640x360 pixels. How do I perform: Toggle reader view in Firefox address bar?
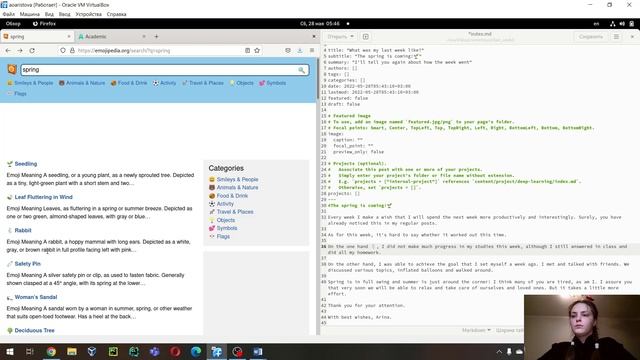coord(247,50)
